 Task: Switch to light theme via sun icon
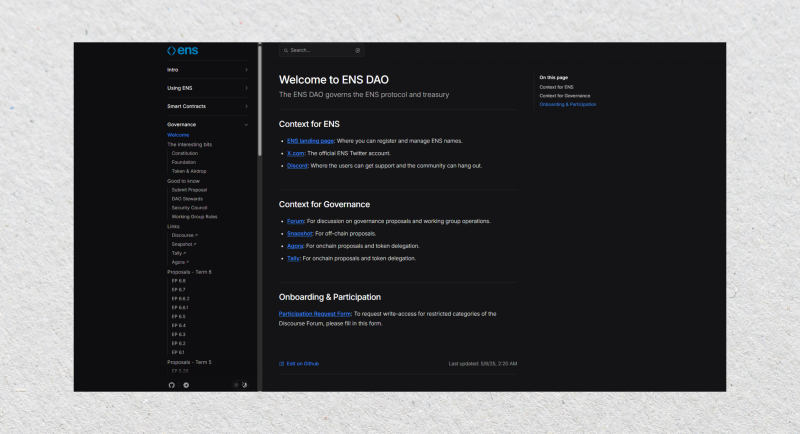click(x=236, y=385)
